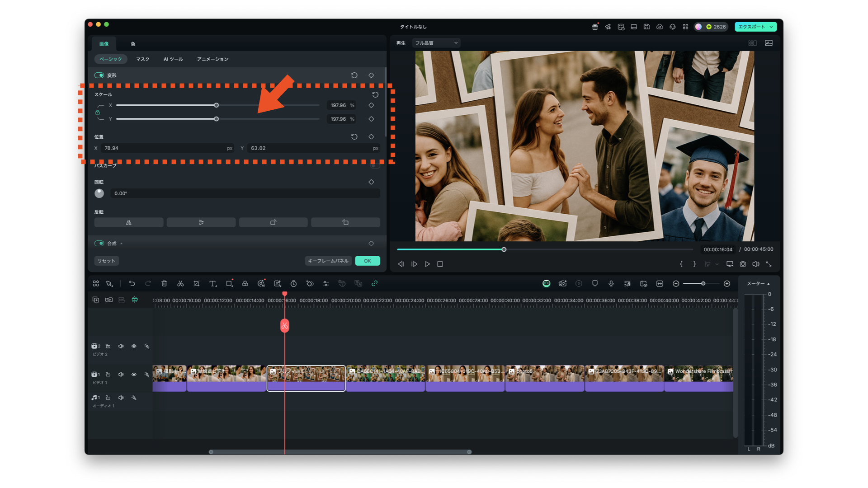Image resolution: width=868 pixels, height=488 pixels.
Task: Mute the ビデオ 2 track speaker
Action: click(x=121, y=346)
